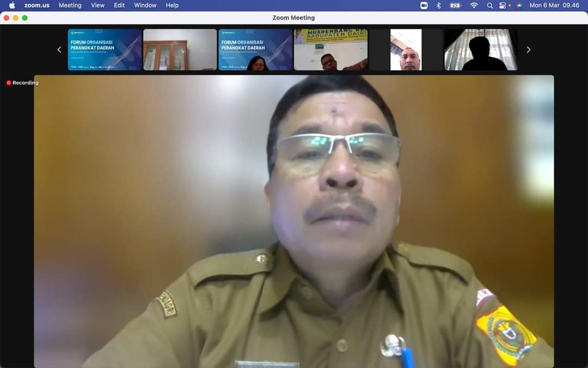The image size is (588, 368).
Task: Select first Forum Organisasi Perangkat Daerah thumbnail
Action: click(x=105, y=50)
